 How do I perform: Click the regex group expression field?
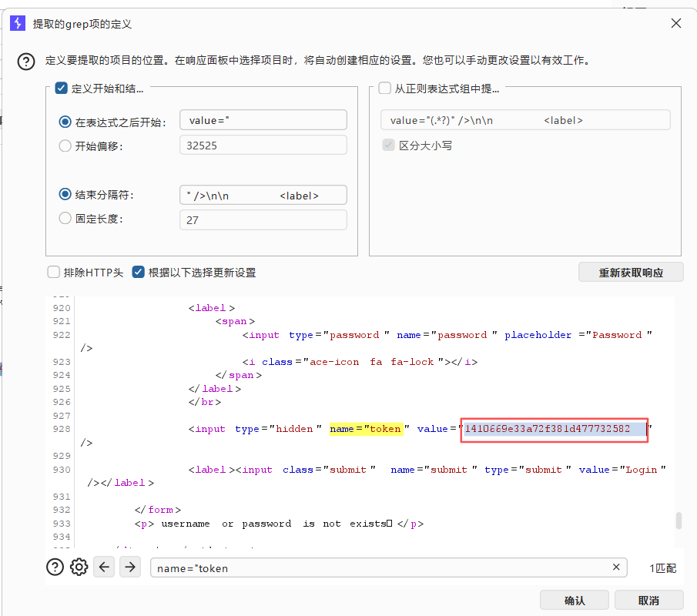tap(525, 120)
